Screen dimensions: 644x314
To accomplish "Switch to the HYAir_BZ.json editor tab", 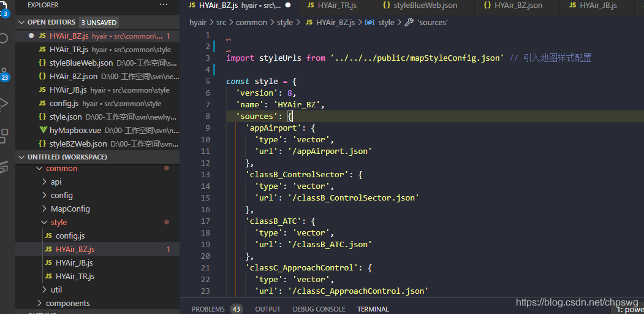I will click(518, 6).
